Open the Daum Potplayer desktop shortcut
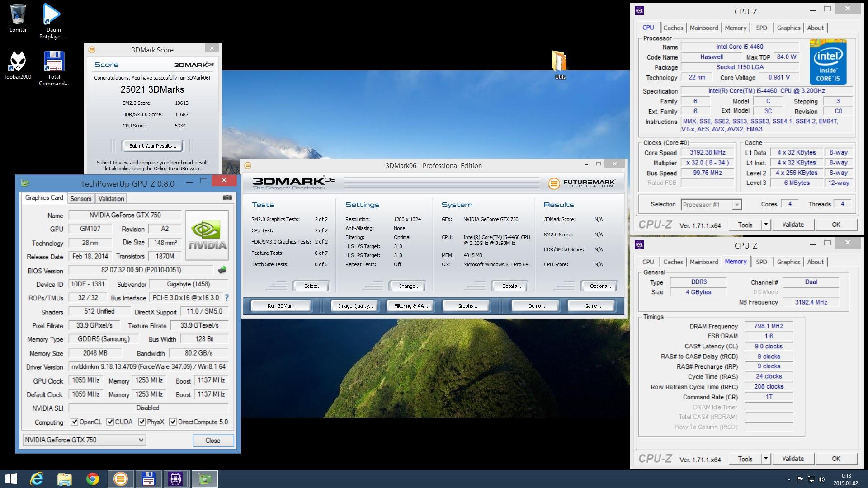 53,20
